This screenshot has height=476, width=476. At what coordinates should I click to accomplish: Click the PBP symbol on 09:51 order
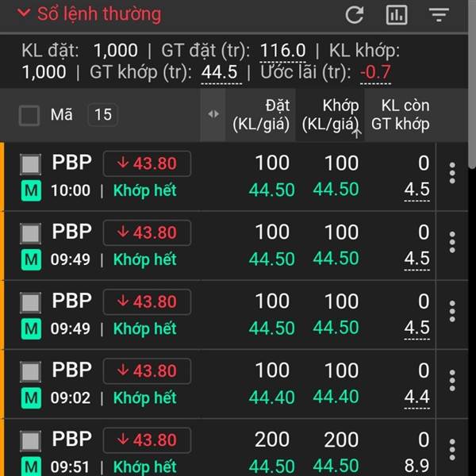point(72,439)
